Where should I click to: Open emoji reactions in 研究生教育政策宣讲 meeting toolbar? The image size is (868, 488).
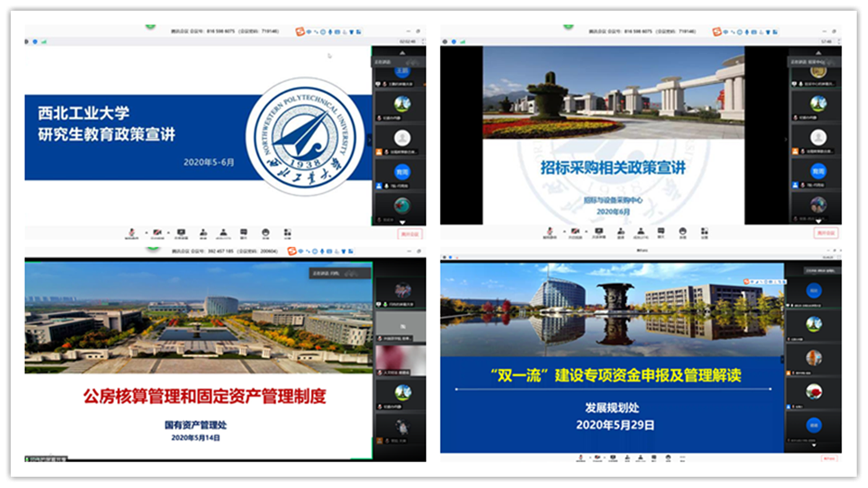click(266, 232)
